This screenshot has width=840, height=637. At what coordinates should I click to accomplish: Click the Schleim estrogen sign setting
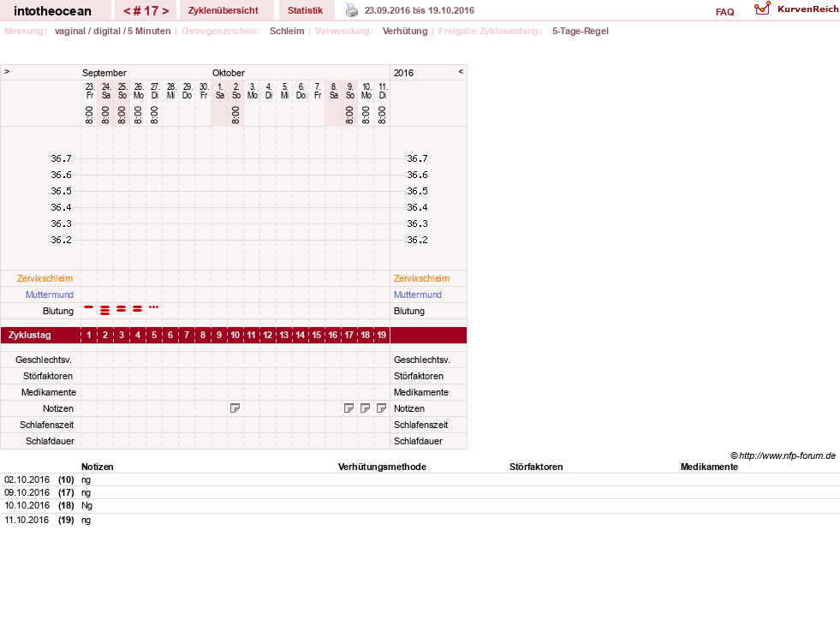(x=287, y=31)
